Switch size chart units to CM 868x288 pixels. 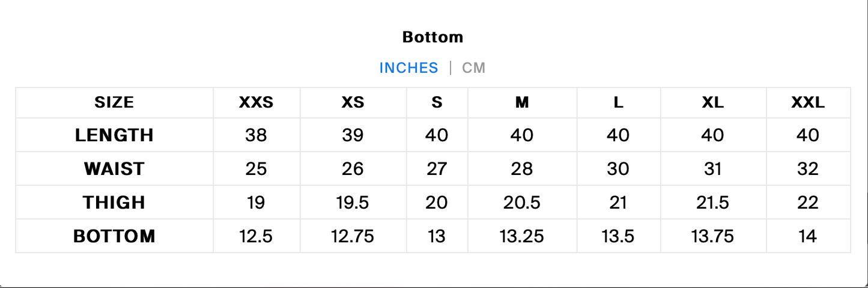click(x=473, y=68)
